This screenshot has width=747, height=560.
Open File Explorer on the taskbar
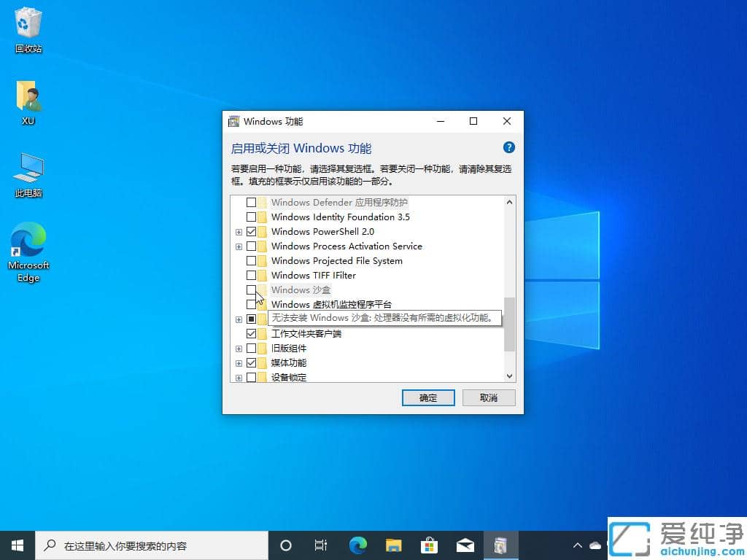click(393, 545)
